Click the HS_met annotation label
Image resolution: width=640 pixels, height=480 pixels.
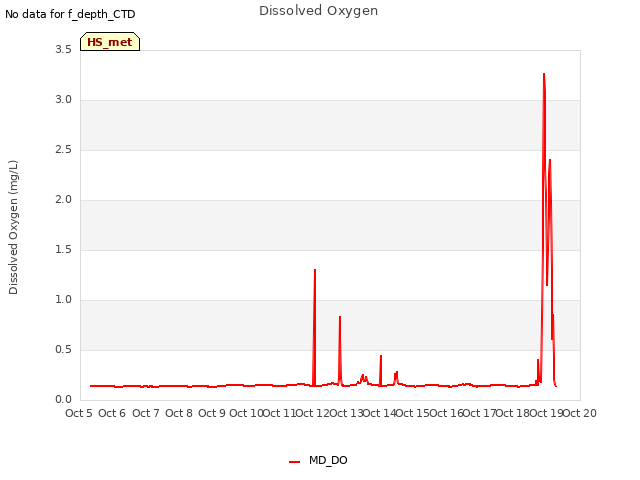tap(110, 42)
